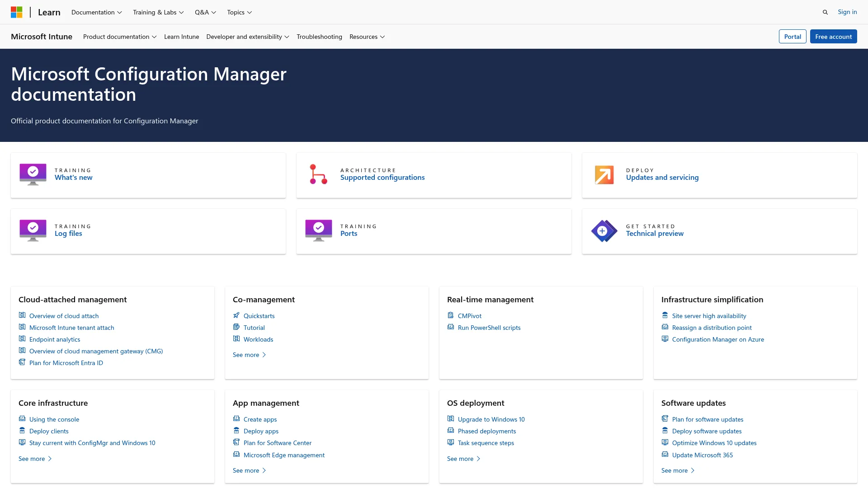Open Overview of cloud management gateway (CMG)

click(x=96, y=351)
